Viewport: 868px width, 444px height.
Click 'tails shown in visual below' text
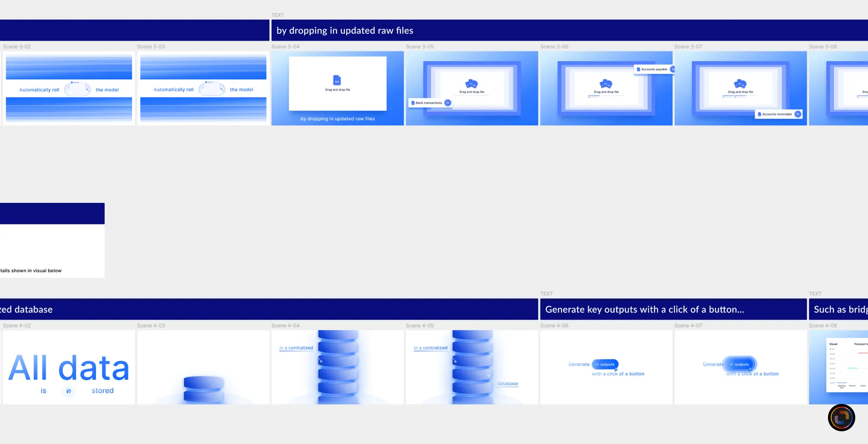(30, 271)
